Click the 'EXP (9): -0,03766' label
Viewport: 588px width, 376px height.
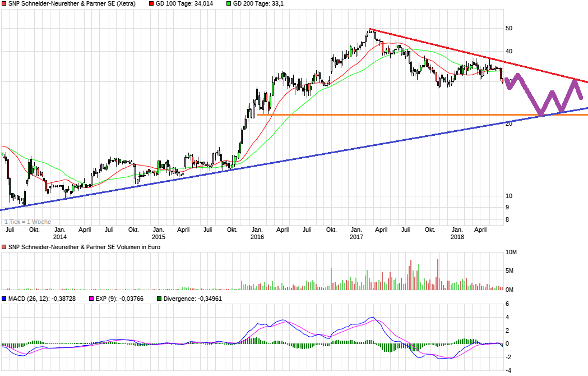[x=119, y=299]
